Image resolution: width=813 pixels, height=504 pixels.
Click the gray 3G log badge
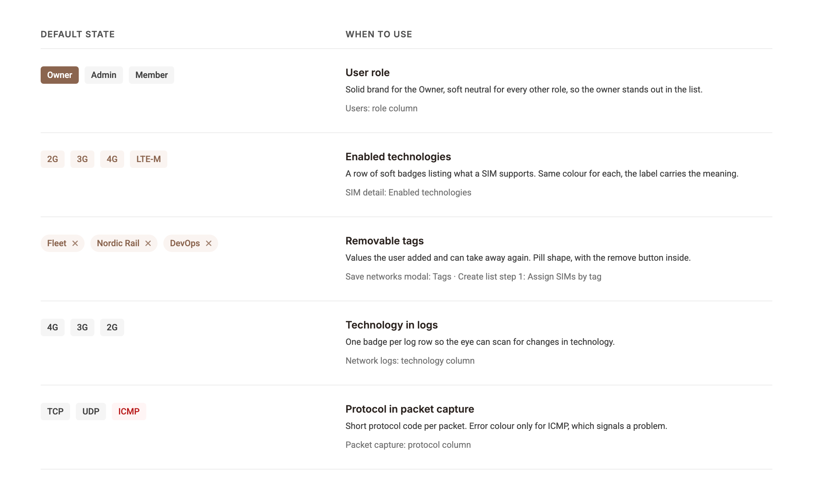(82, 327)
